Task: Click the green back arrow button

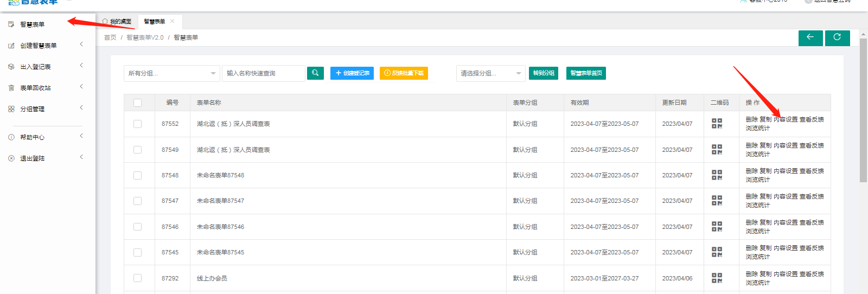Action: click(x=810, y=37)
